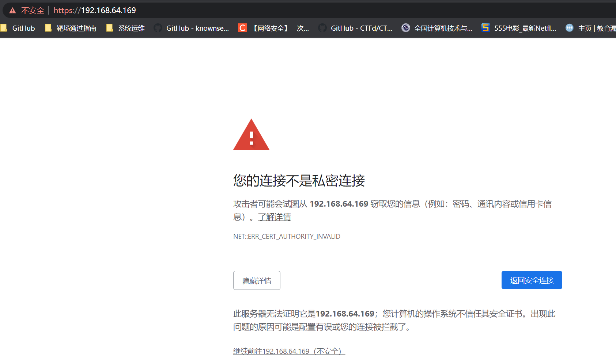Open the 全国计算机技术与... bookmark
The height and width of the screenshot is (364, 616).
pos(437,28)
